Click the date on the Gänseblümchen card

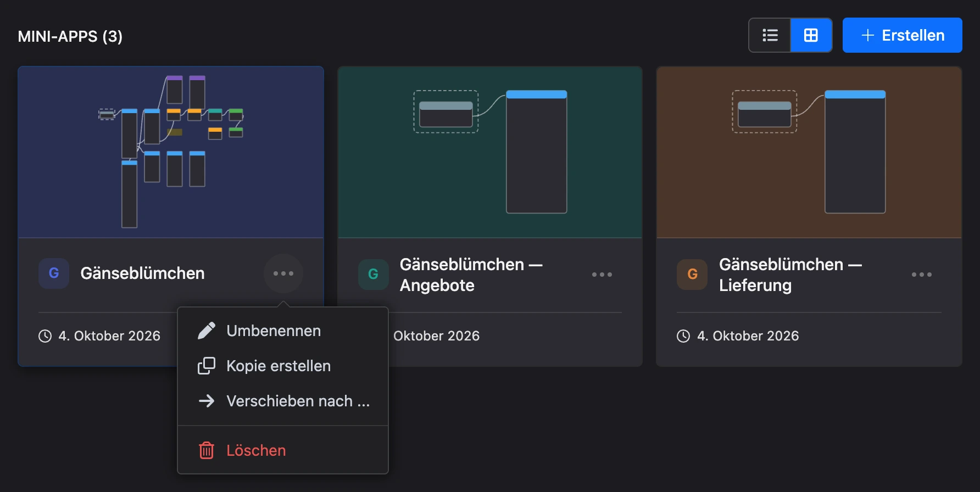109,336
